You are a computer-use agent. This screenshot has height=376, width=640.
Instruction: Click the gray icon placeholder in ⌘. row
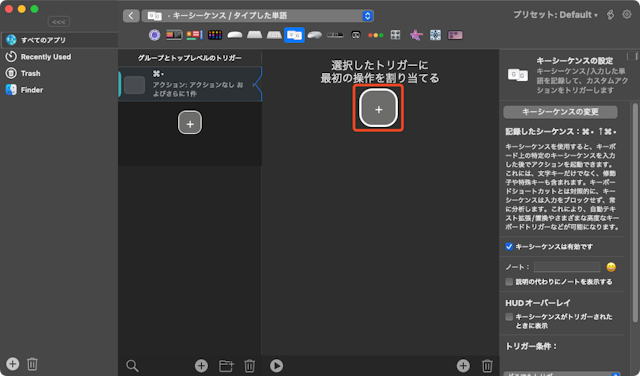134,85
